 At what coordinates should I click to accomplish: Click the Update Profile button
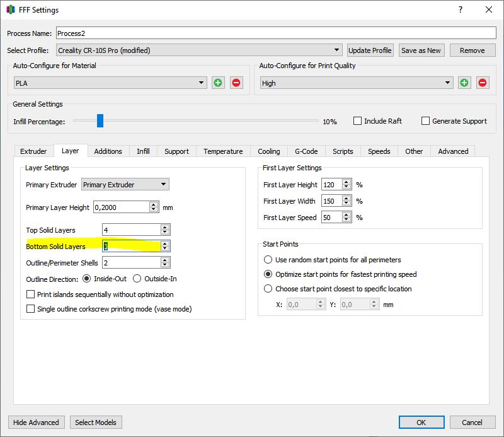coord(370,50)
